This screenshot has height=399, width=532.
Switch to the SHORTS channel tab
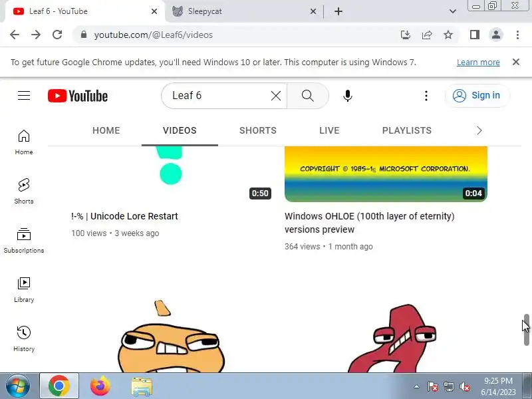point(258,130)
